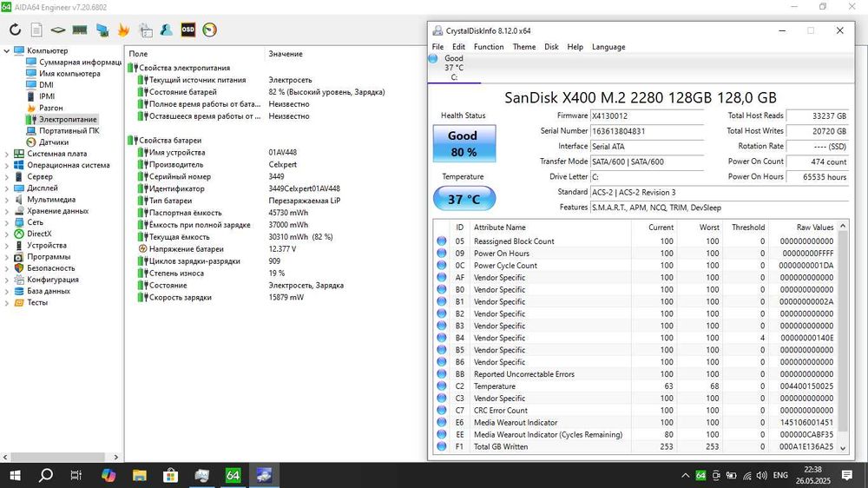Expand the Операционная система tree node
The image size is (868, 488).
(x=7, y=165)
